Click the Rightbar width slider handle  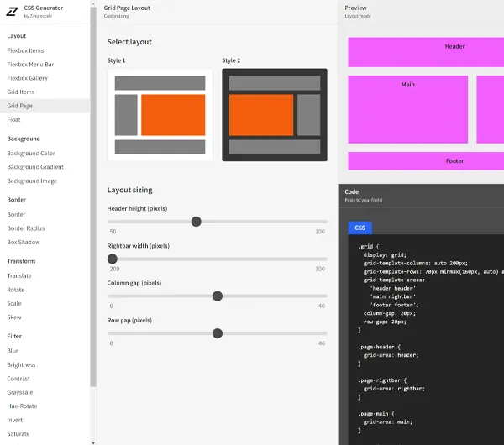113,259
